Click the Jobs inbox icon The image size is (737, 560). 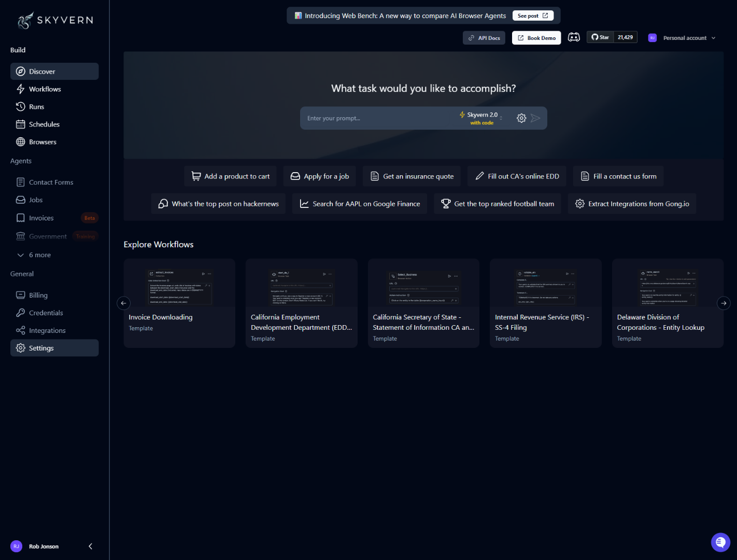click(x=21, y=200)
